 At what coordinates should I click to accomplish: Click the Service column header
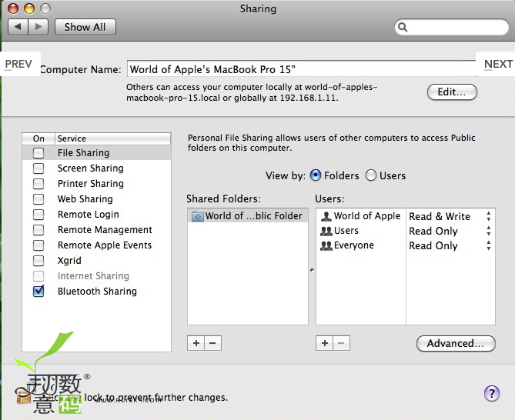[112, 138]
